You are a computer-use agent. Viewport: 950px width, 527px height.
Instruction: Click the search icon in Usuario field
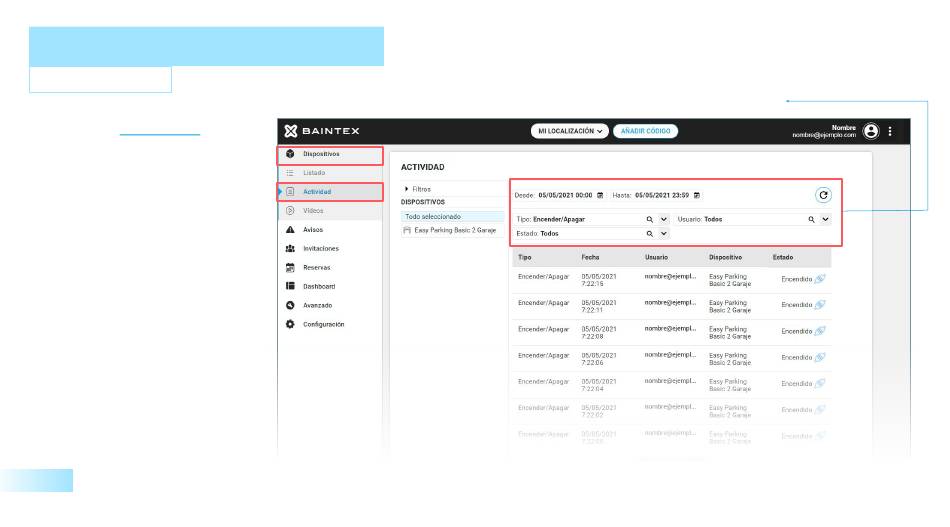click(811, 218)
